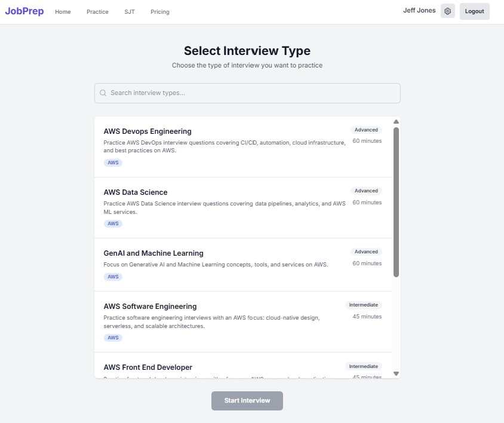Click the Choose the type of interview subtitle

click(247, 65)
